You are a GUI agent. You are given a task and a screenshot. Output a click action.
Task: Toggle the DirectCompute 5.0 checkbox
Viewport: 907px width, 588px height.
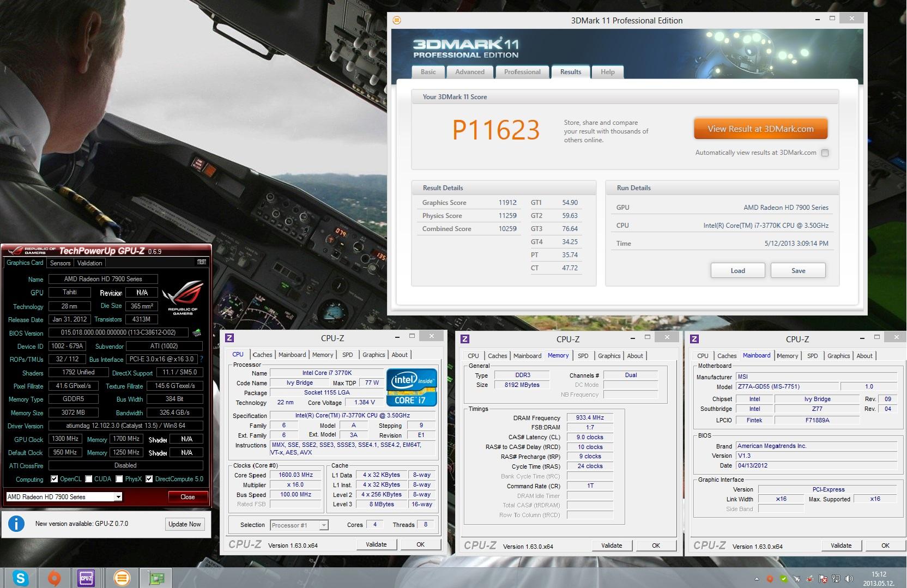tap(149, 479)
